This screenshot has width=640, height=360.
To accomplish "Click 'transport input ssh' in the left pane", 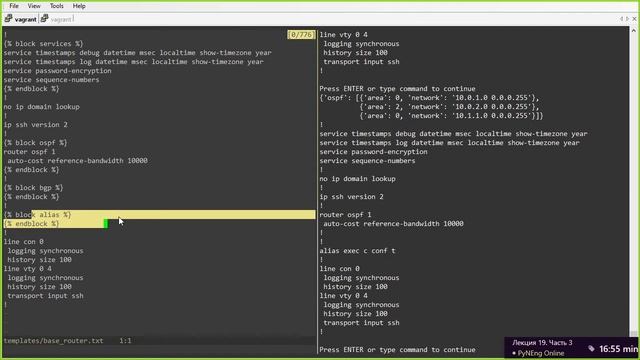I will (45, 296).
